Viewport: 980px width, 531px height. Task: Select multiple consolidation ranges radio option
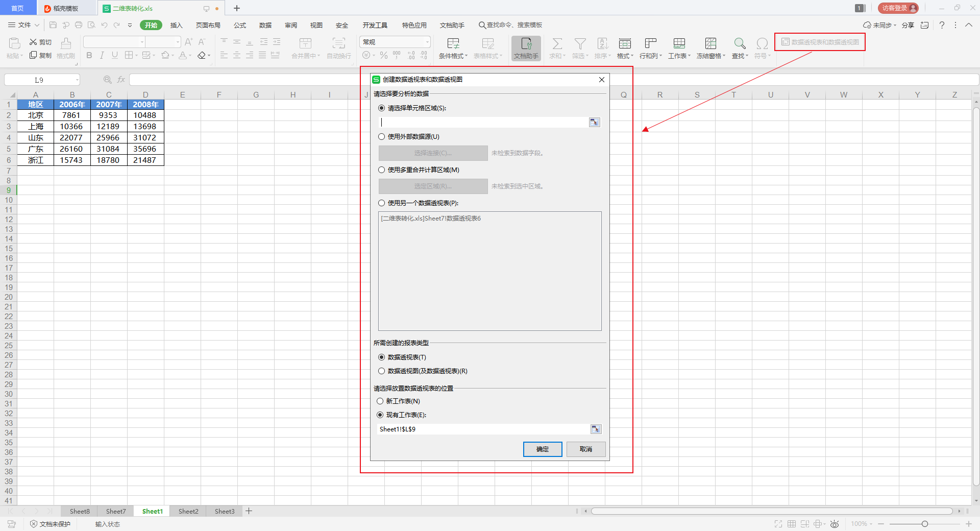pos(381,170)
